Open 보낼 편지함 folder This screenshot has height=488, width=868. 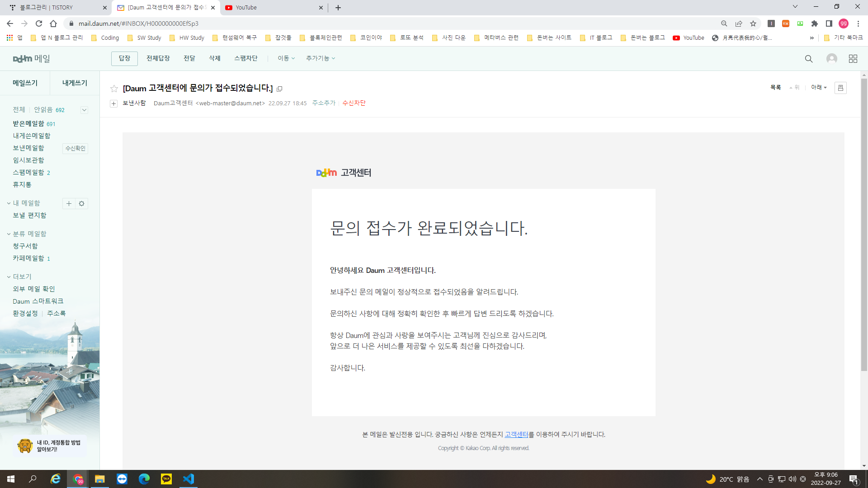29,216
